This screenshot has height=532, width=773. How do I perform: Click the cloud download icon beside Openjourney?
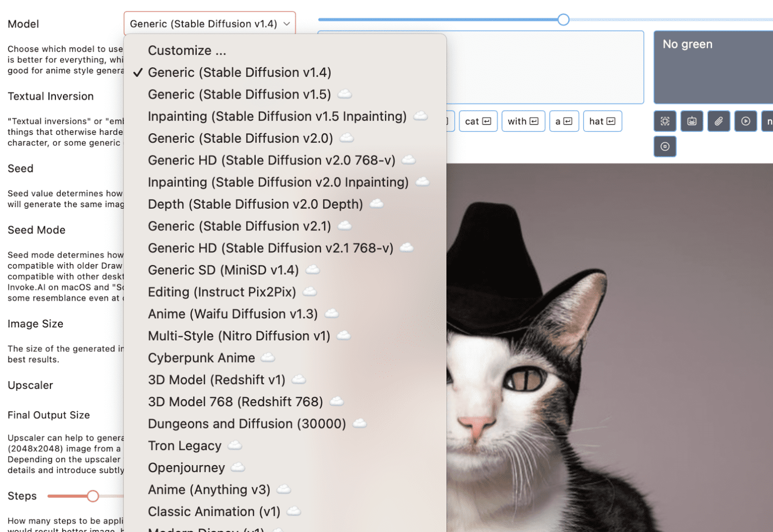tap(237, 468)
